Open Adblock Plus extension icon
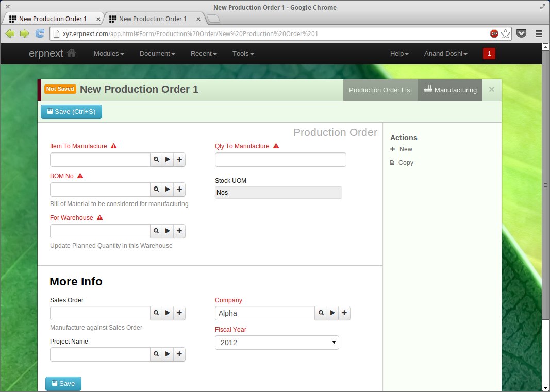This screenshot has height=392, width=550. coord(494,33)
